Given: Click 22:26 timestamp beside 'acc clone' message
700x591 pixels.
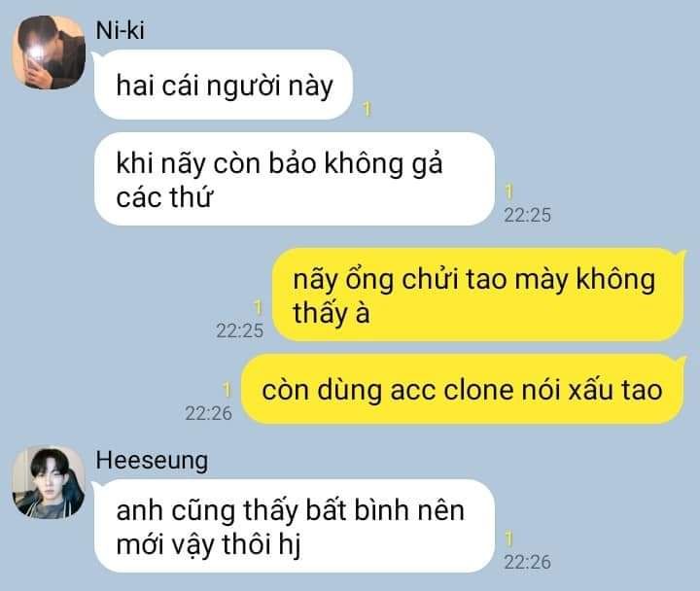Looking at the screenshot, I should click(208, 413).
